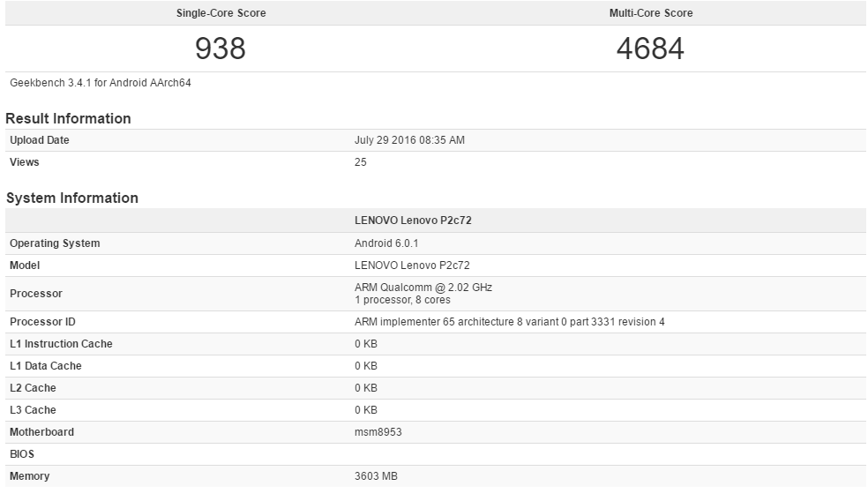Select the Android 6.0.1 value

point(386,243)
